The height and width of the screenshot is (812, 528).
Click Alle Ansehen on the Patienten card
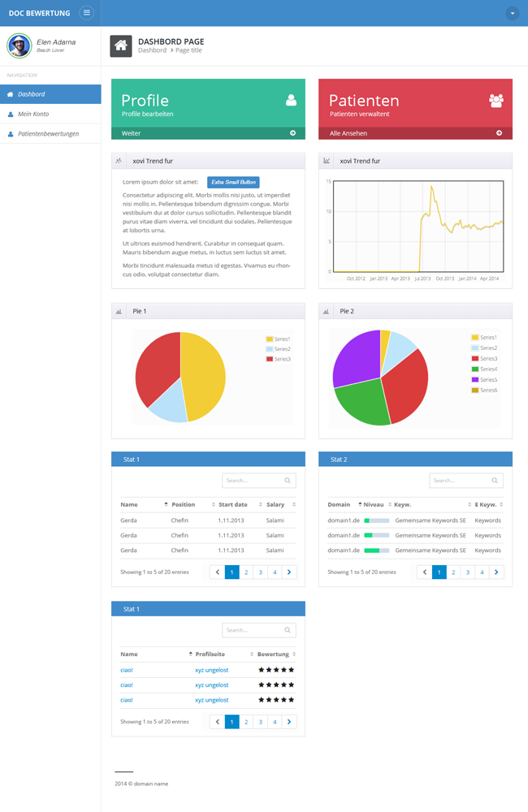348,133
